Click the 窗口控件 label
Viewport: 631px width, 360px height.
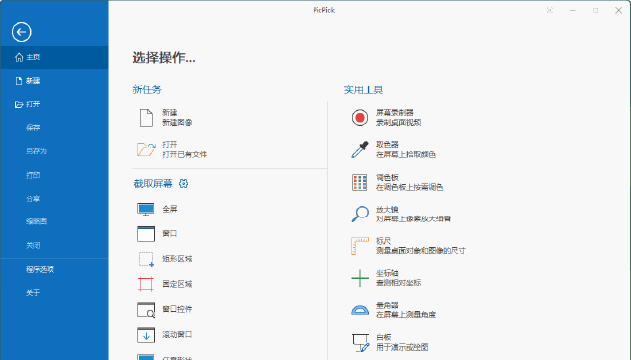click(177, 309)
